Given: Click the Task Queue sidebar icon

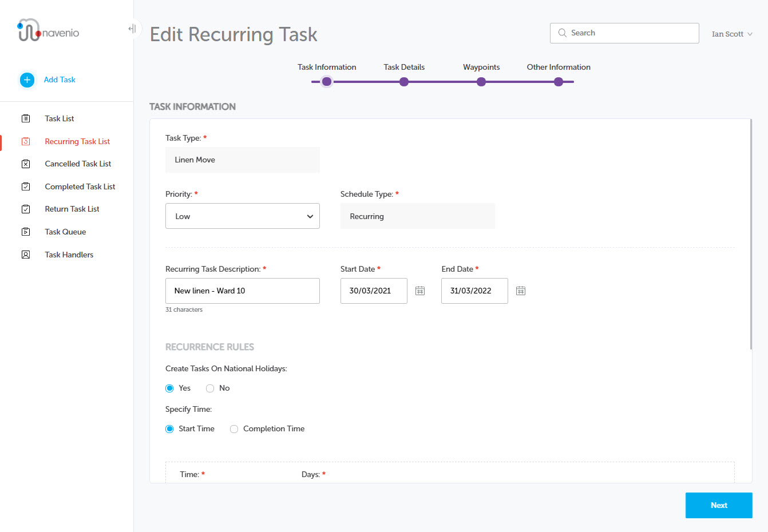Looking at the screenshot, I should (x=26, y=232).
